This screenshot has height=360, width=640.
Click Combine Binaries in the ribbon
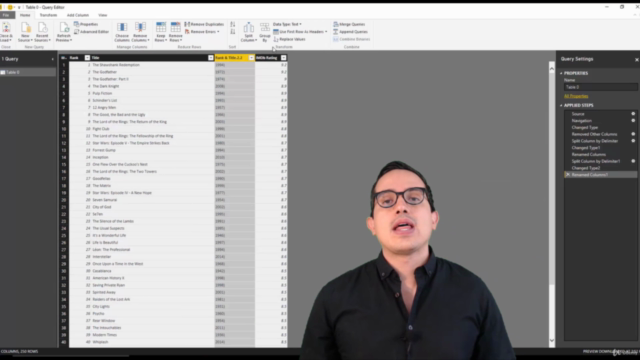pos(351,39)
